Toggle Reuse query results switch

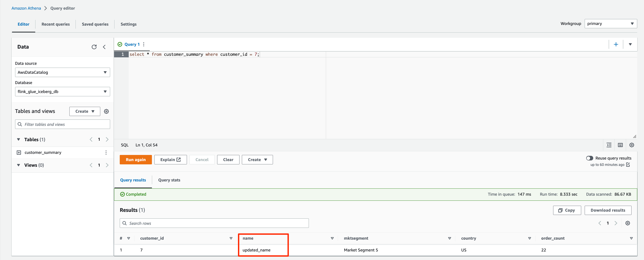pos(589,158)
